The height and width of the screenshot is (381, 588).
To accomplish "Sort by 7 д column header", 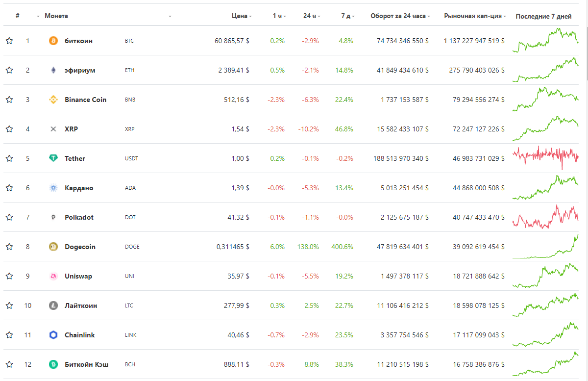I will click(x=345, y=16).
